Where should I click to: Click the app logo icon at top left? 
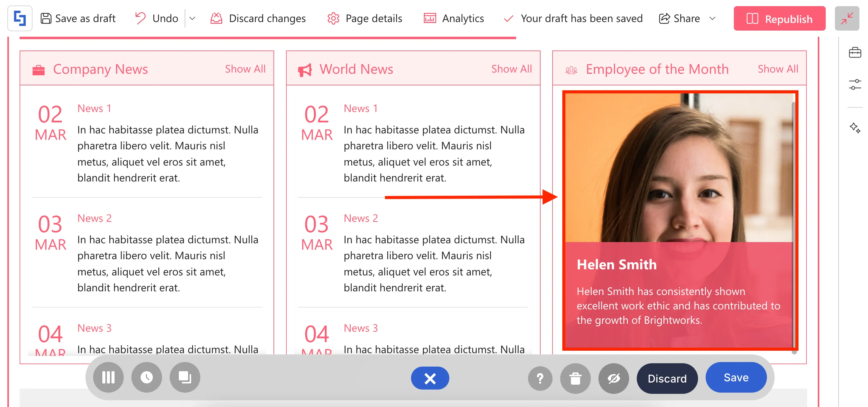point(20,19)
